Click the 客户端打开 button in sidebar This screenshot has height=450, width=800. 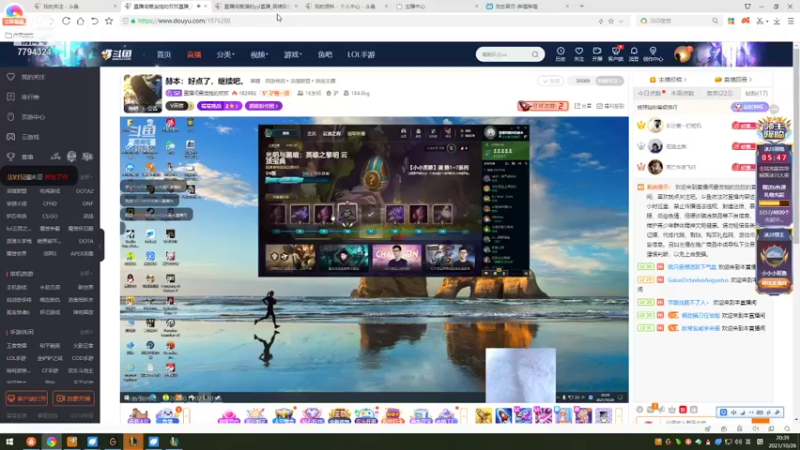click(27, 398)
